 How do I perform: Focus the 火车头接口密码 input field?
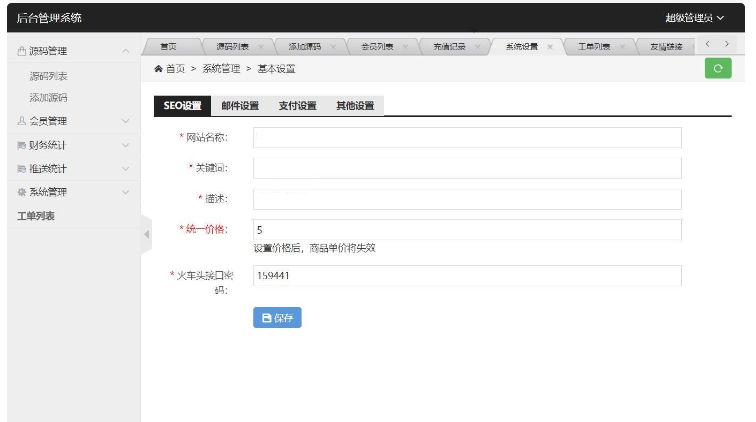[467, 275]
